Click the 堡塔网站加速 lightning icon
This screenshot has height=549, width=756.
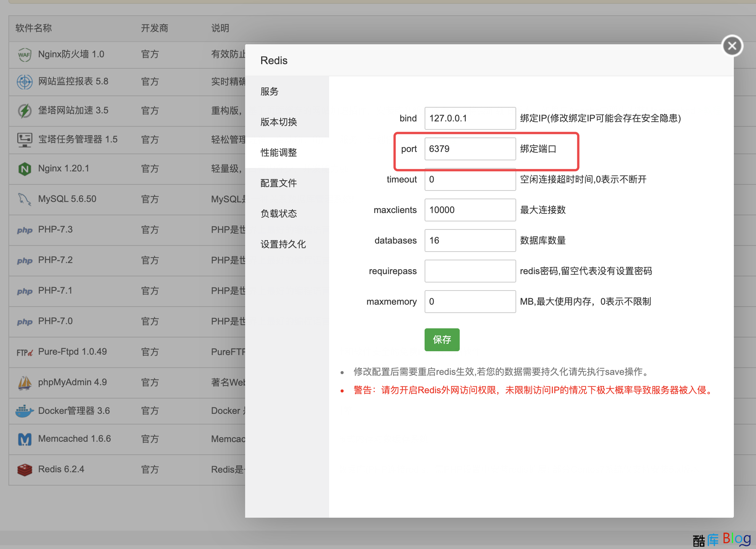point(24,111)
